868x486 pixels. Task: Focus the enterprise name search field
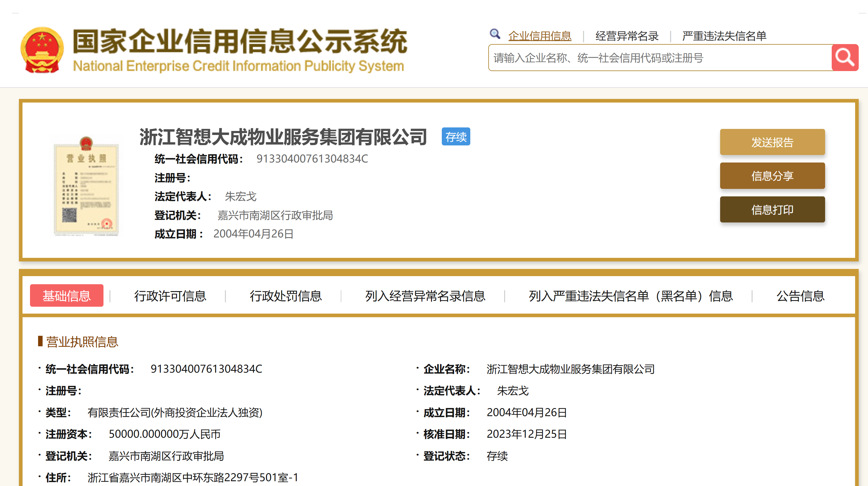[660, 58]
